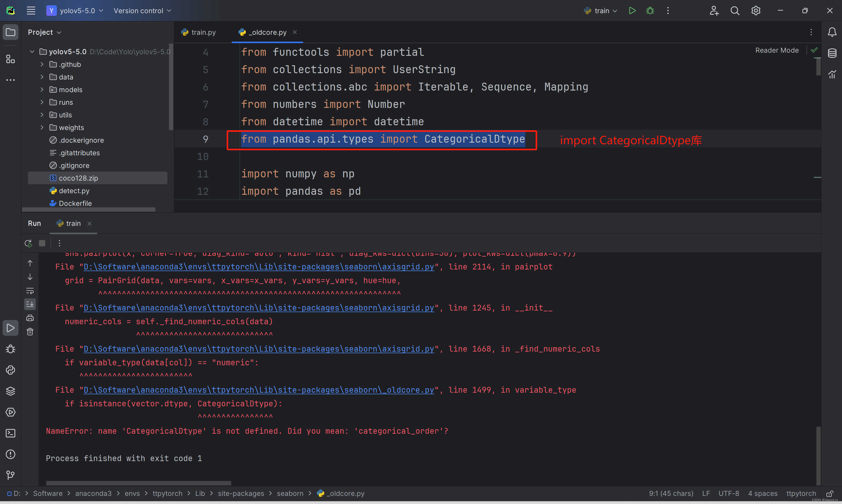Screen dimensions: 842x504
Task: Open Search Everywhere magnifier
Action: 735,11
